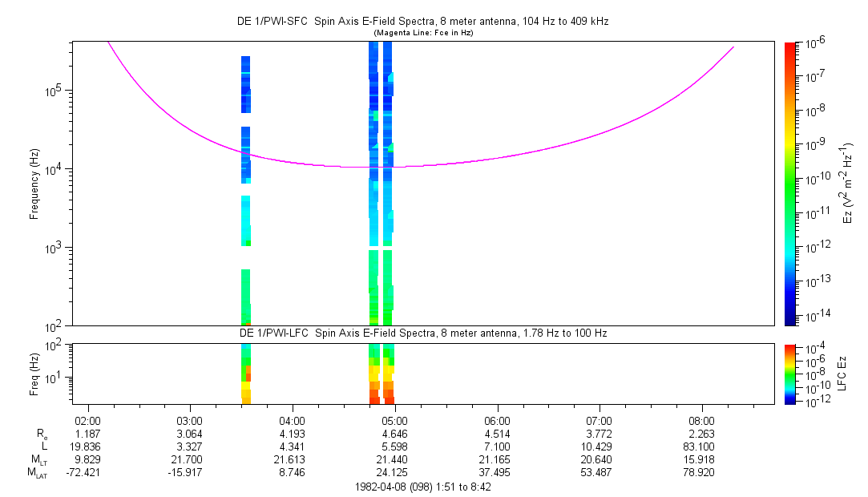Click the 'LFC Ez' colorbar label
The image size is (868, 497).
point(842,374)
